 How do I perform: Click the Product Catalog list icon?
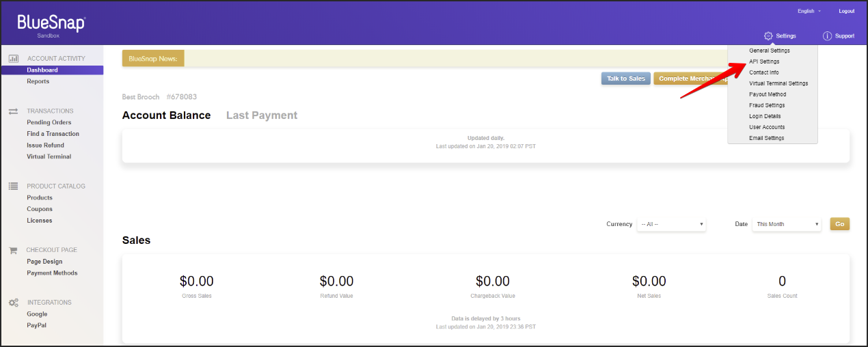pyautogui.click(x=13, y=186)
